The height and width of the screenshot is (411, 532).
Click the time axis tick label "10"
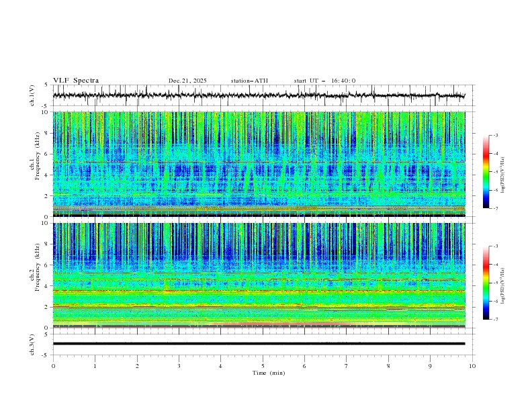(472, 366)
